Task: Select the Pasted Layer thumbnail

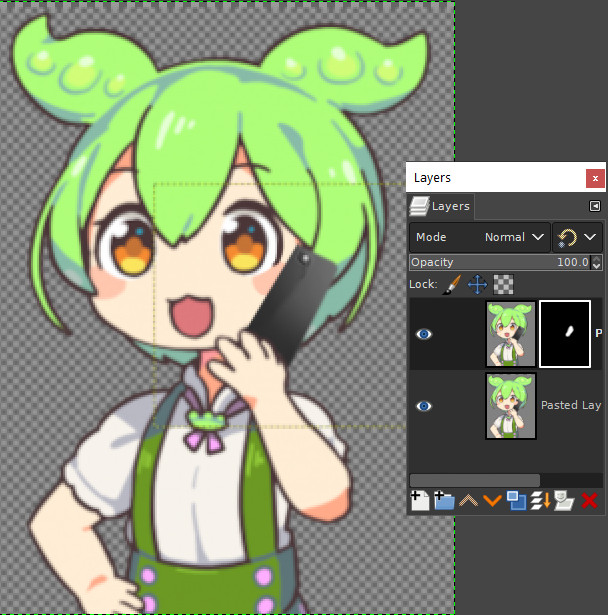Action: [511, 406]
